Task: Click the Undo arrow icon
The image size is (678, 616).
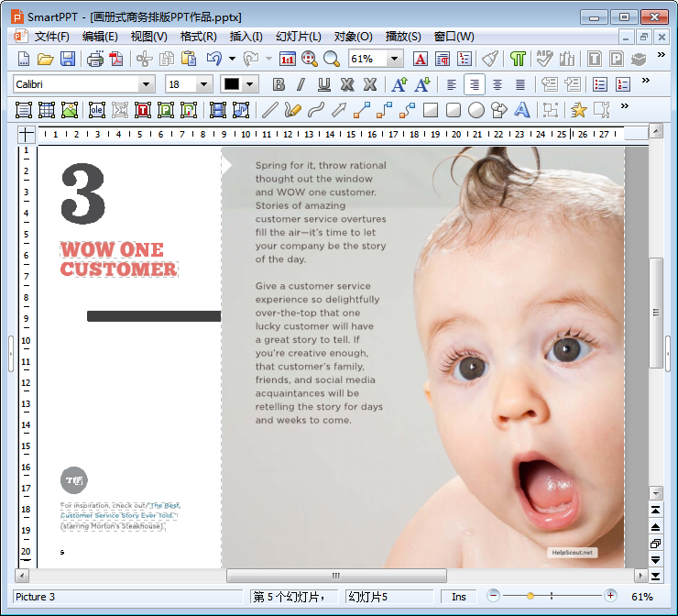Action: (213, 60)
